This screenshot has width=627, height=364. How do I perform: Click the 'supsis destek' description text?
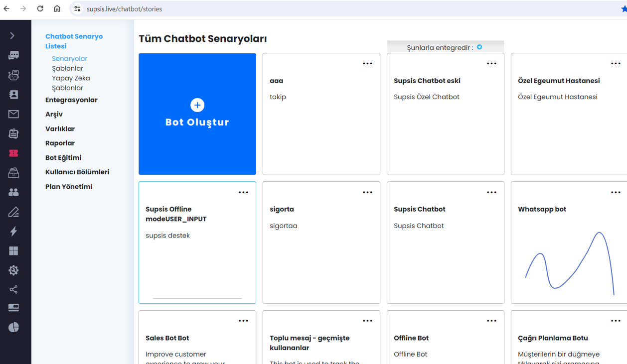167,236
